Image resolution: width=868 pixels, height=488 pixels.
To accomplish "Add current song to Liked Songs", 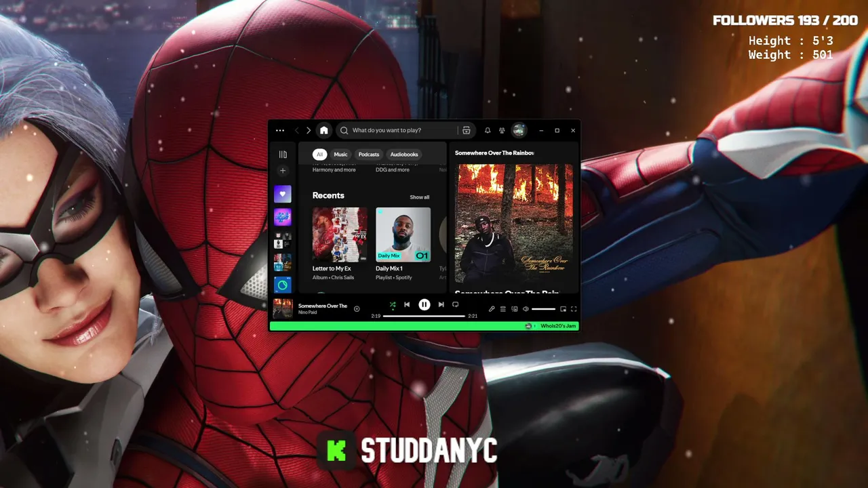I will pos(357,309).
